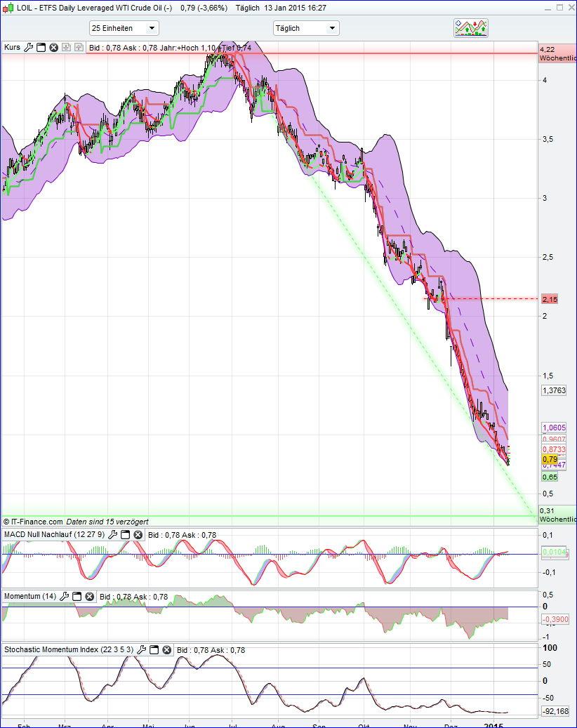Click the dashed 2,15 level line on chart
The height and width of the screenshot is (728, 577).
pyautogui.click(x=491, y=298)
